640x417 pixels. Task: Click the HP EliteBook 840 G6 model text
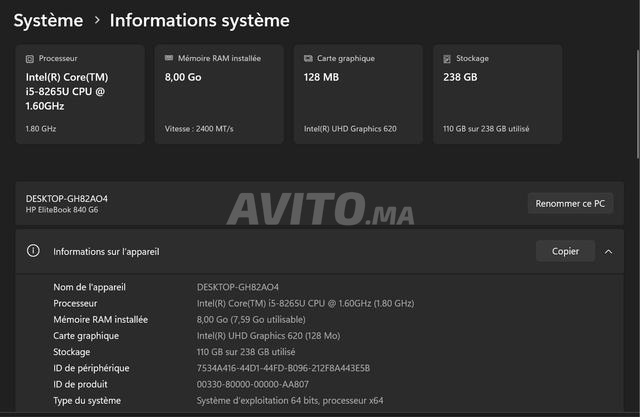[x=62, y=210]
